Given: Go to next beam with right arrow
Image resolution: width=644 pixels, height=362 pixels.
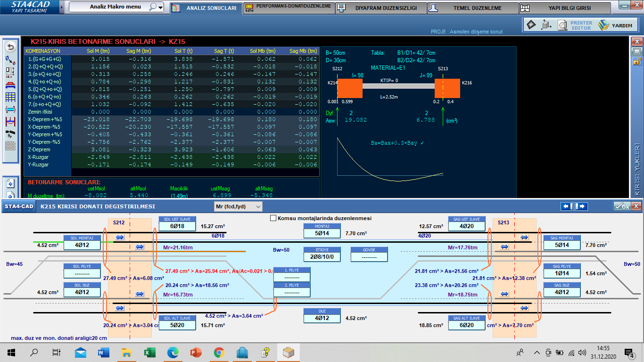Looking at the screenshot, I should click(581, 206).
